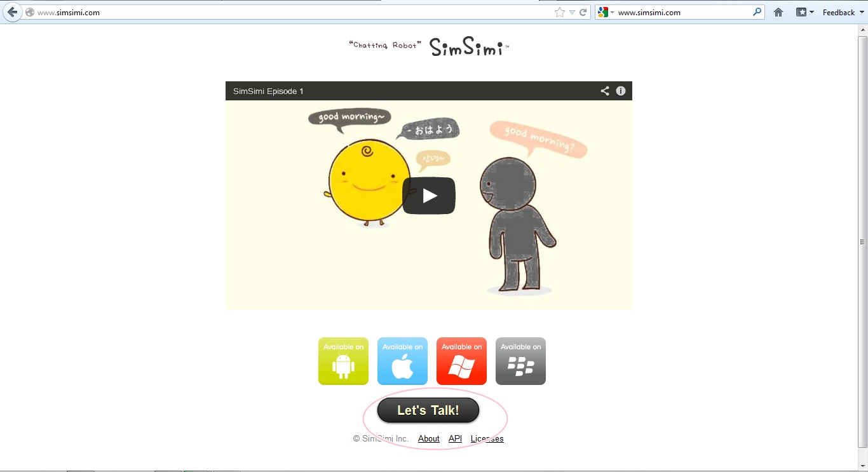Show video info with the i icon
Image resolution: width=868 pixels, height=472 pixels.
(x=621, y=91)
